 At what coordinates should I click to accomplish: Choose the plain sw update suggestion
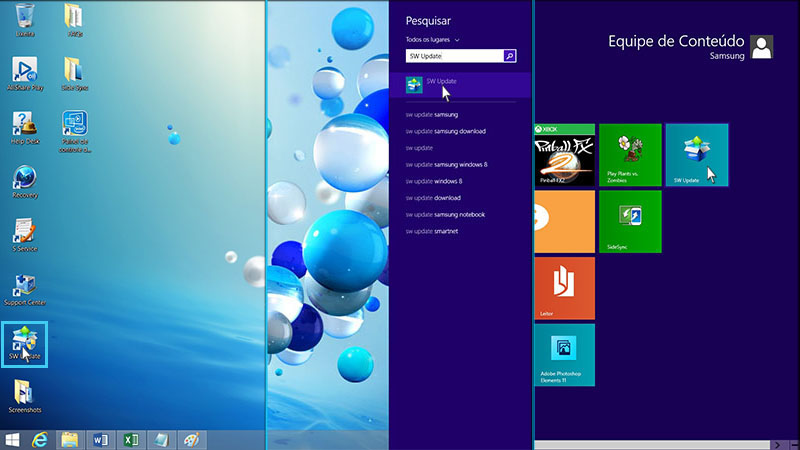point(419,148)
